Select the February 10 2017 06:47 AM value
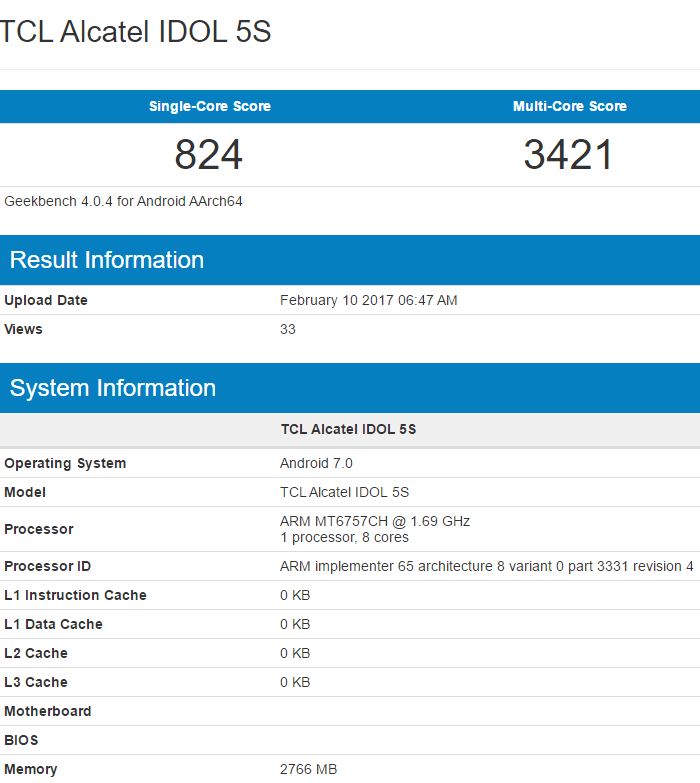The height and width of the screenshot is (783, 700). coord(368,300)
